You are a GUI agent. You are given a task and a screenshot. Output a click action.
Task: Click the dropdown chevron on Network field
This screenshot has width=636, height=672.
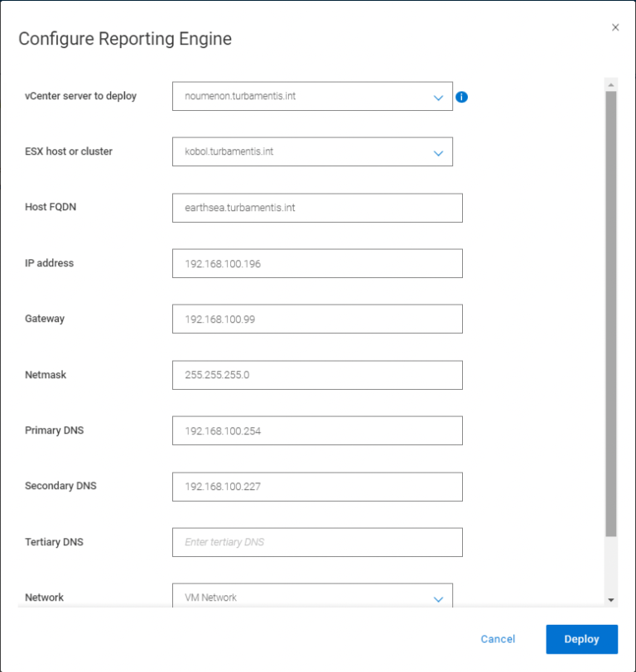pyautogui.click(x=438, y=598)
